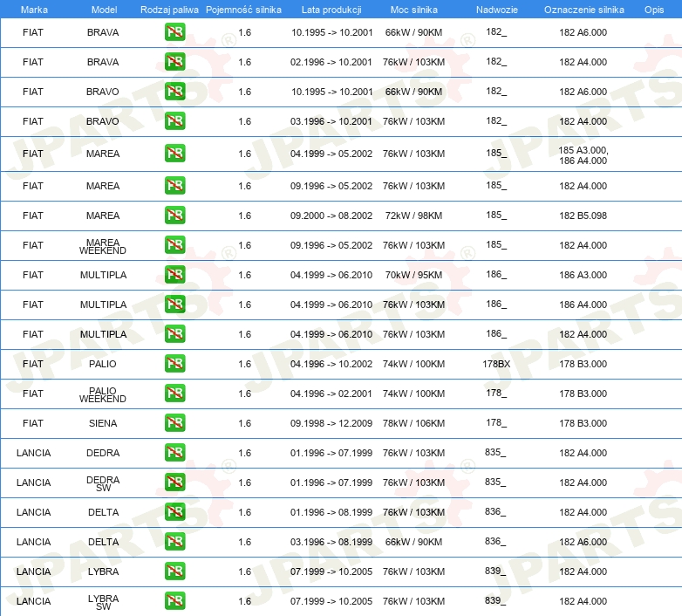Click the Pojemność silnika column header
This screenshot has height=616, width=682.
243,10
